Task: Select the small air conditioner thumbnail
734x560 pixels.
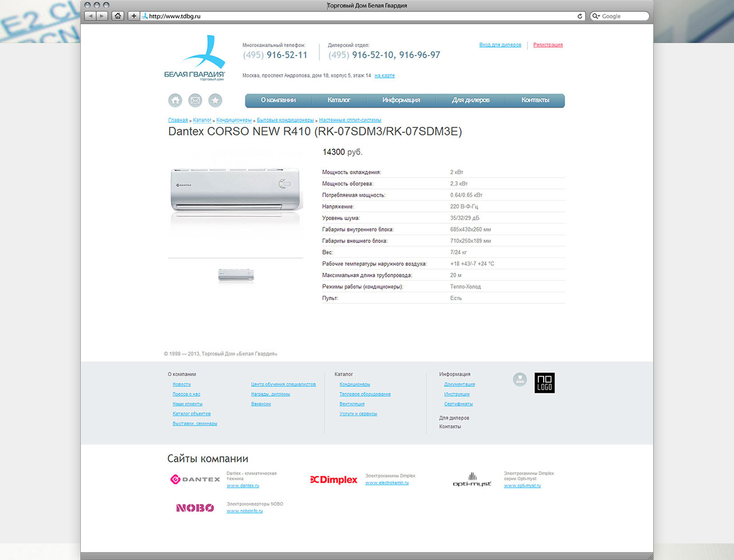Action: coord(236,275)
